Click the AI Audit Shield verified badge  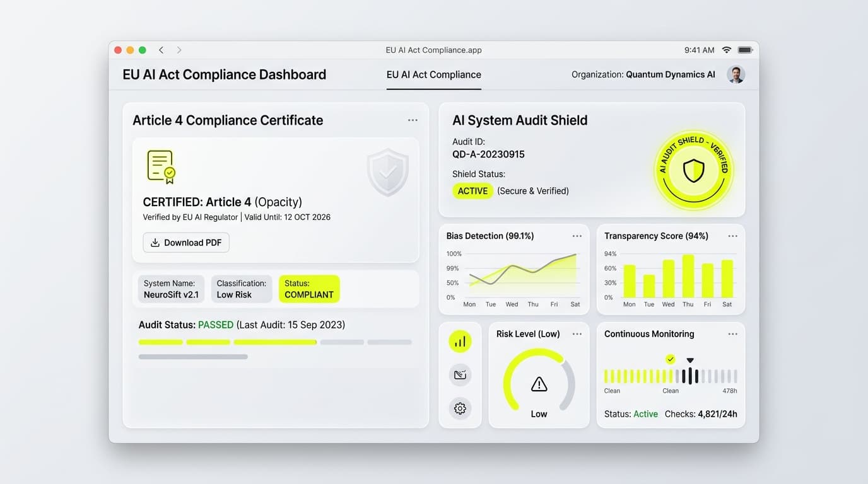693,170
